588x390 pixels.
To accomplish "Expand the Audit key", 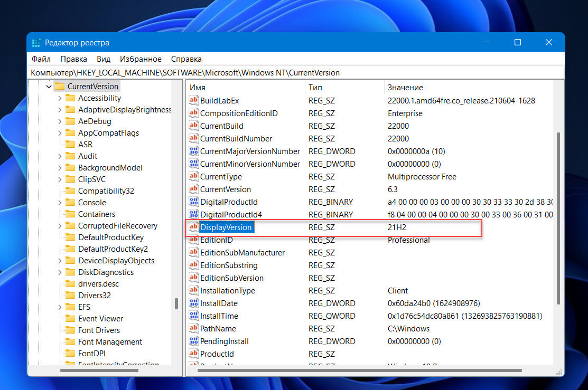I will point(60,156).
